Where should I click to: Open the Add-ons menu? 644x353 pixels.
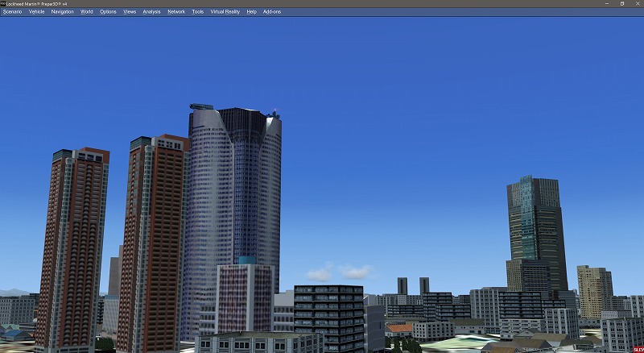[x=272, y=12]
